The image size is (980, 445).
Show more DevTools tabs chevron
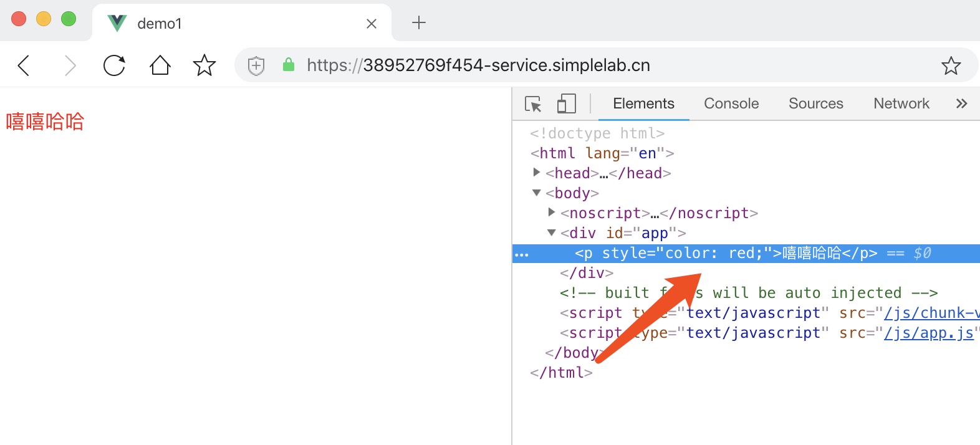[x=961, y=104]
